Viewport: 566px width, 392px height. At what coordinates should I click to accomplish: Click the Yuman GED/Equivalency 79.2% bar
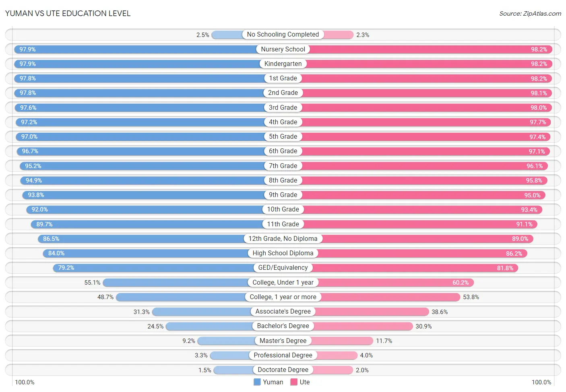click(168, 268)
